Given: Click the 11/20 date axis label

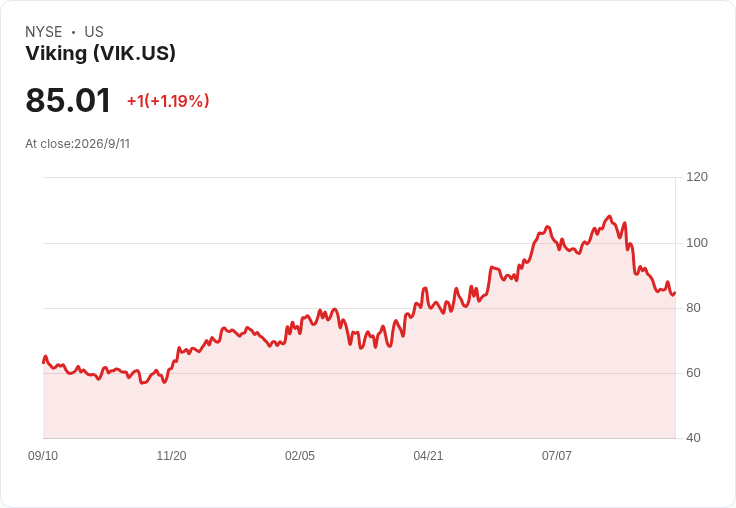Looking at the screenshot, I should coord(171,455).
